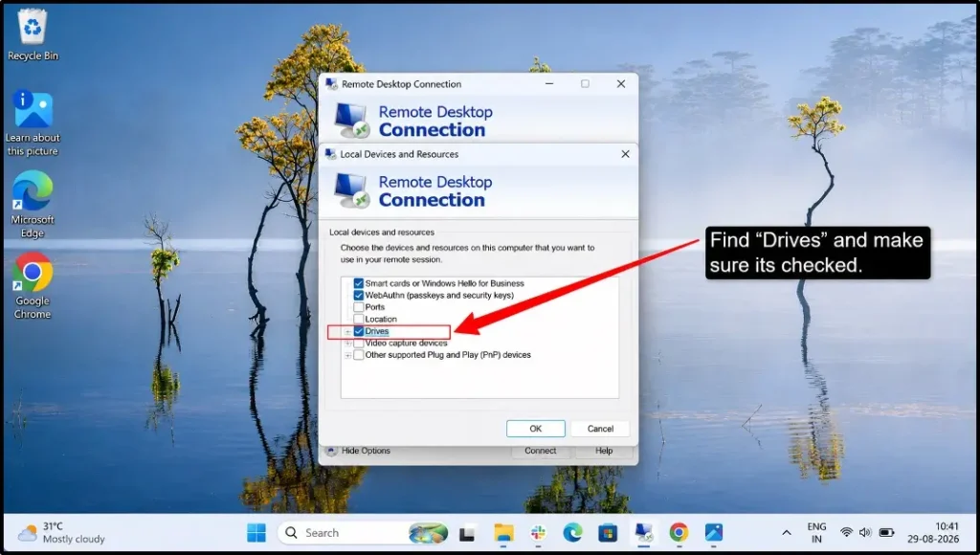Check 'Other supported Plug and Play (PnP) devices'
The image size is (980, 555).
(x=359, y=355)
